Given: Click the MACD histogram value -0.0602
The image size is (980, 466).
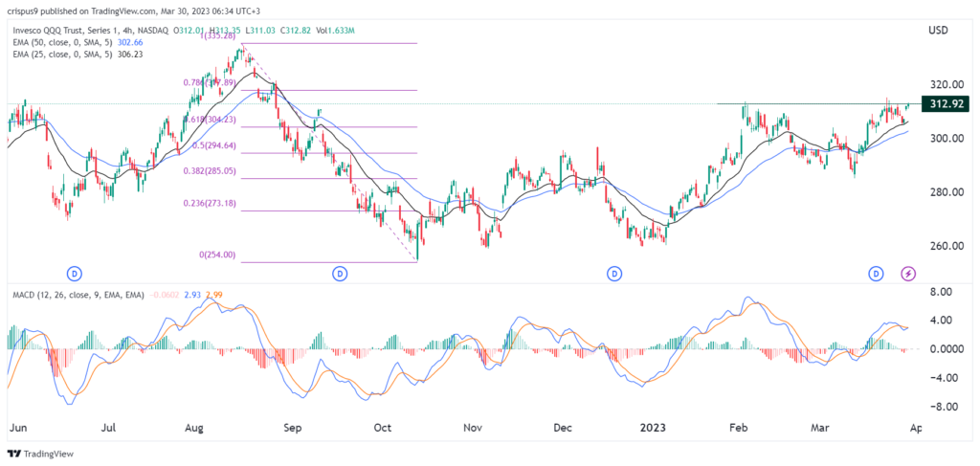Looking at the screenshot, I should (x=165, y=294).
